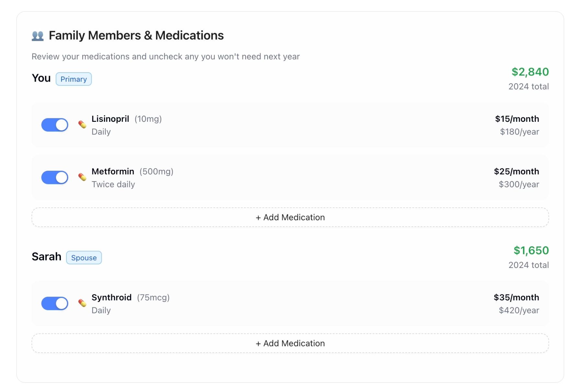Click the $35/month Synthroid price

click(516, 297)
